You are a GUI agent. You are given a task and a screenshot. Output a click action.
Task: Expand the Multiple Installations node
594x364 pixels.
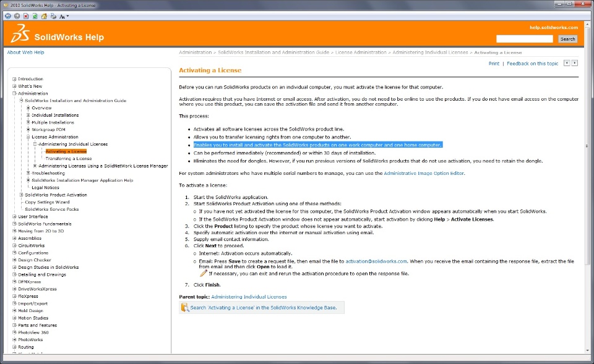pyautogui.click(x=28, y=122)
